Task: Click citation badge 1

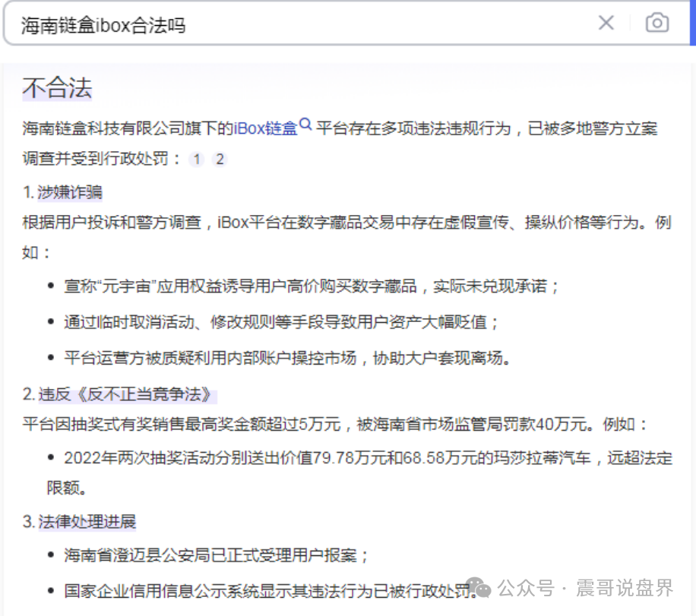Action: (196, 160)
